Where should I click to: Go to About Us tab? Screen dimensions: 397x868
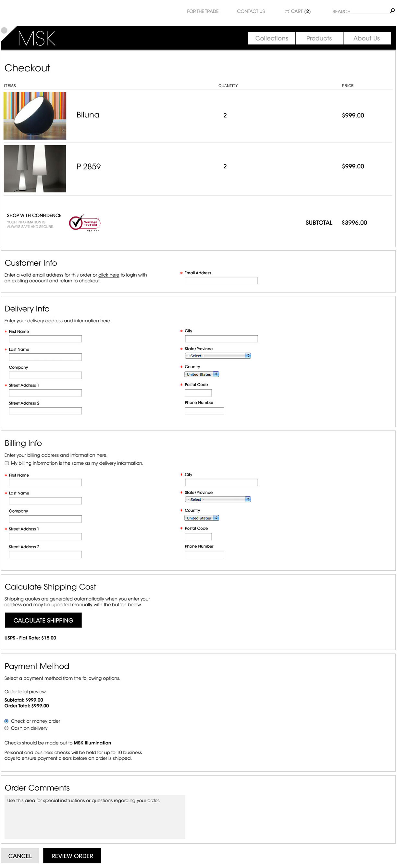click(366, 38)
